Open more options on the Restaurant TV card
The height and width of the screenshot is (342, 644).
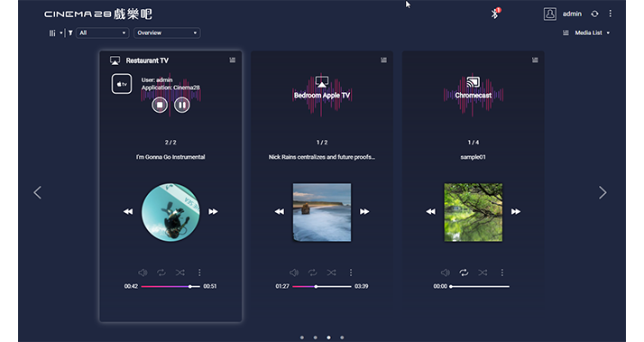pyautogui.click(x=199, y=273)
